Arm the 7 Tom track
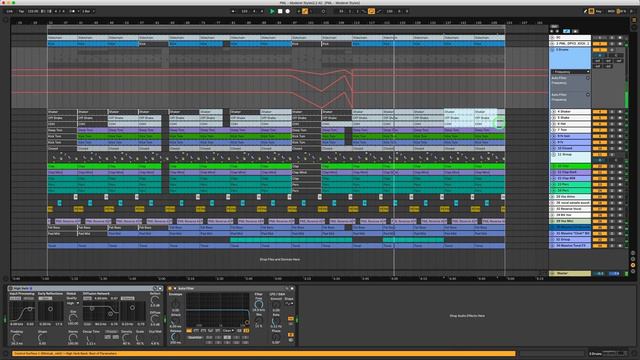Image resolution: width=640 pixels, height=360 pixels. click(x=620, y=130)
